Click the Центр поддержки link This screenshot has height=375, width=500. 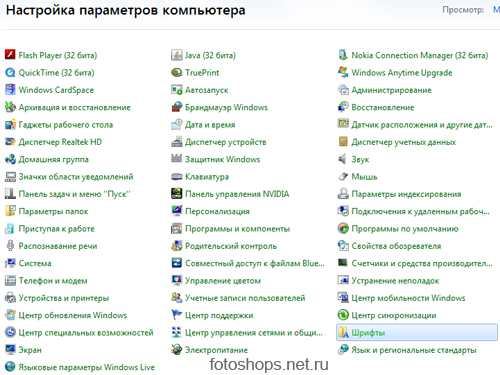click(219, 315)
